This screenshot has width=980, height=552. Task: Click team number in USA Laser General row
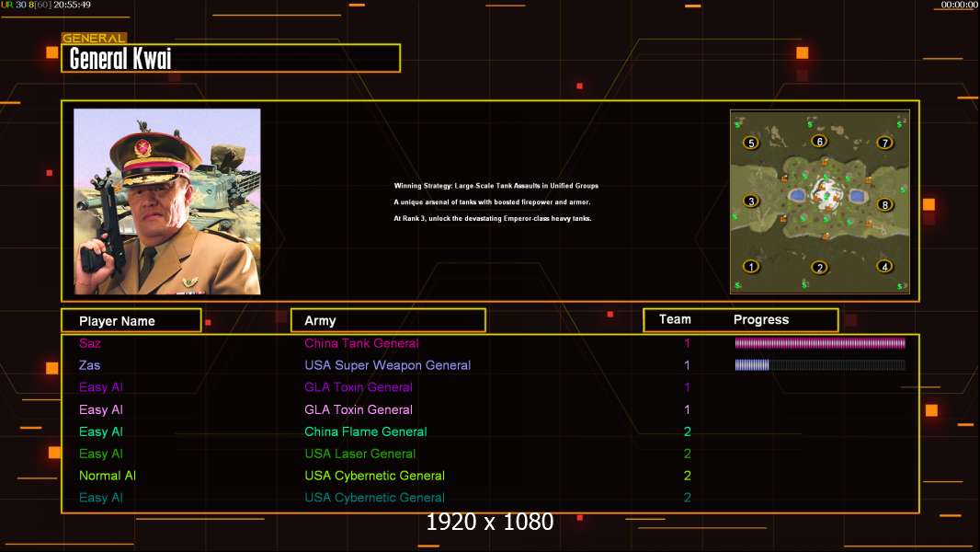[x=687, y=454]
